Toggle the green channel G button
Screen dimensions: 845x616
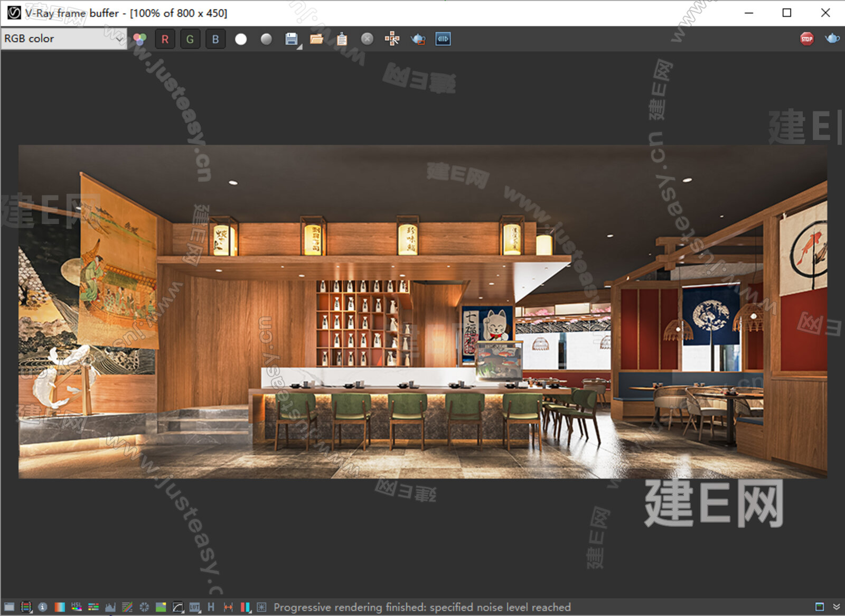coord(190,39)
